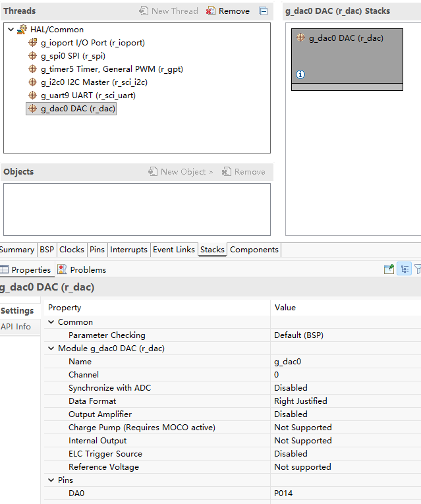This screenshot has height=504, width=421.
Task: Select g_uart9 UART (r_sci_uart)
Action: 88,96
